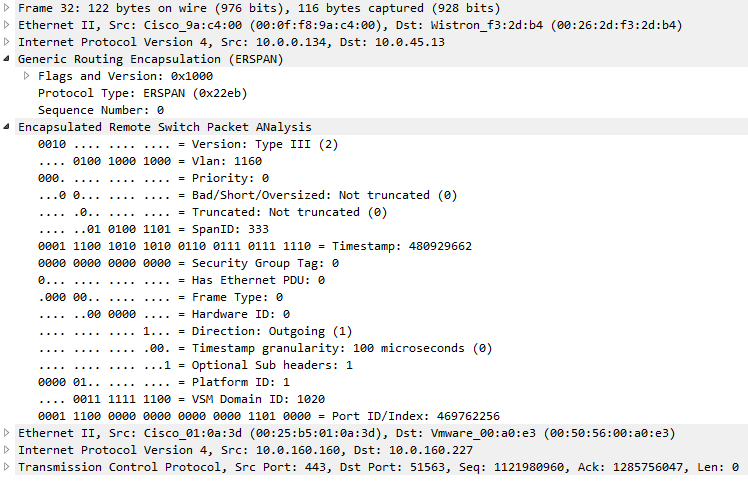
Task: Select Version: Type III (2) field
Action: 188,144
